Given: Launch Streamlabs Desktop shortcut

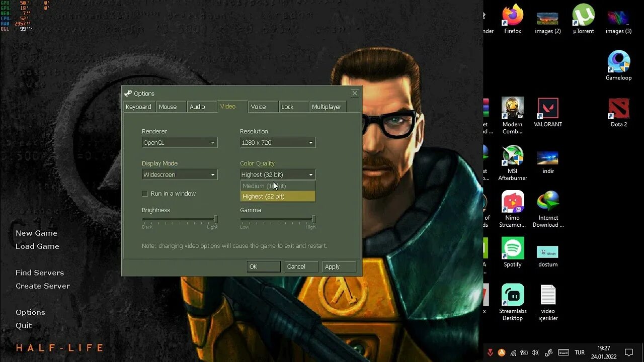Looking at the screenshot, I should pyautogui.click(x=512, y=303).
